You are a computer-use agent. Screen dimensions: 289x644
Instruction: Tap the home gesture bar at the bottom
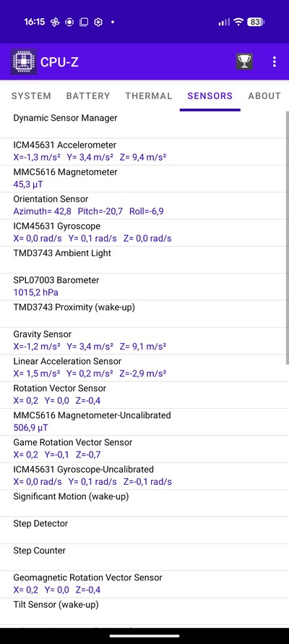pyautogui.click(x=144, y=636)
